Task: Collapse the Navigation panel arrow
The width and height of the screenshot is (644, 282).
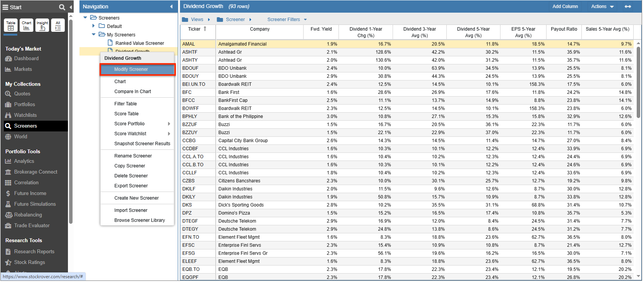Action: pos(171,7)
